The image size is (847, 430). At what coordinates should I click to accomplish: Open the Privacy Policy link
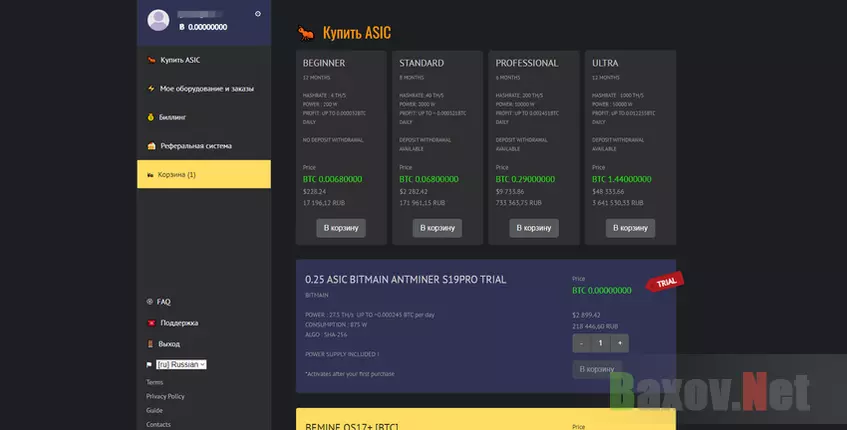(x=165, y=396)
